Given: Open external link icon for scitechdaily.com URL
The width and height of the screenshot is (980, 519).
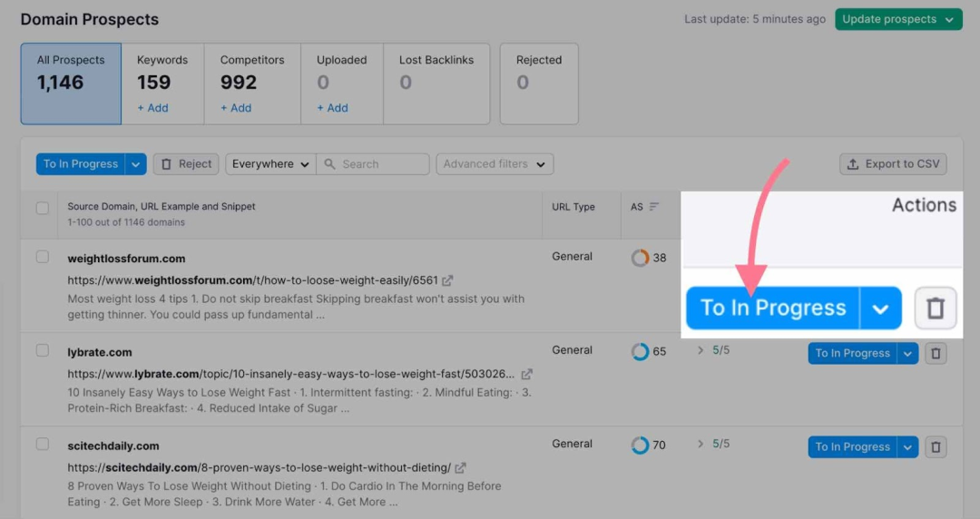Looking at the screenshot, I should click(x=461, y=468).
